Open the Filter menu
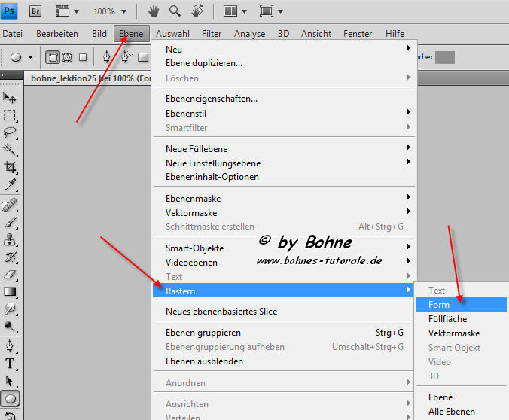Image resolution: width=509 pixels, height=420 pixels. (212, 34)
